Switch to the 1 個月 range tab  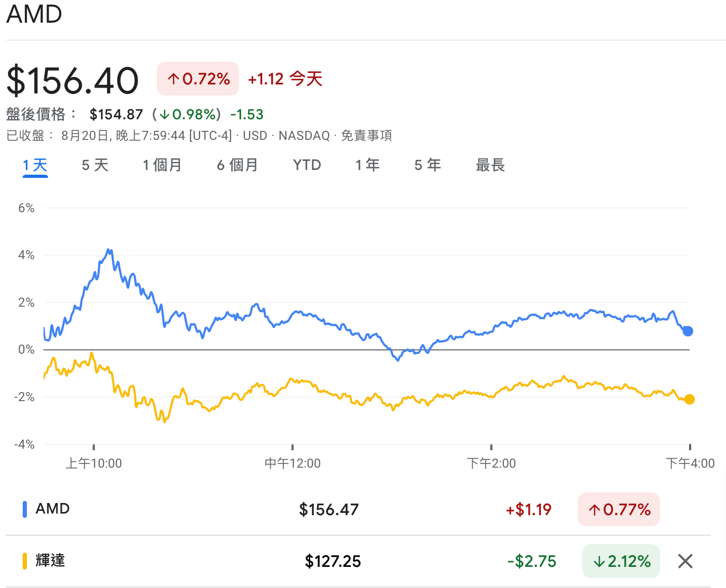point(162,165)
